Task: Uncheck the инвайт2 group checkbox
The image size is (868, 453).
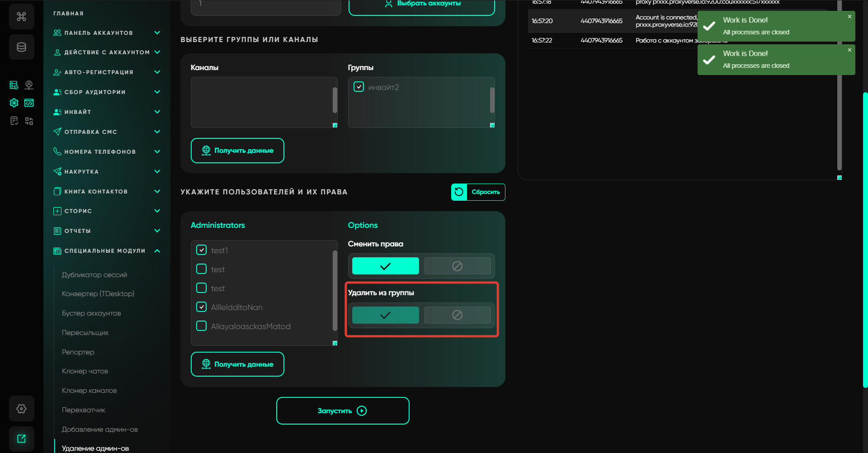Action: coord(359,87)
